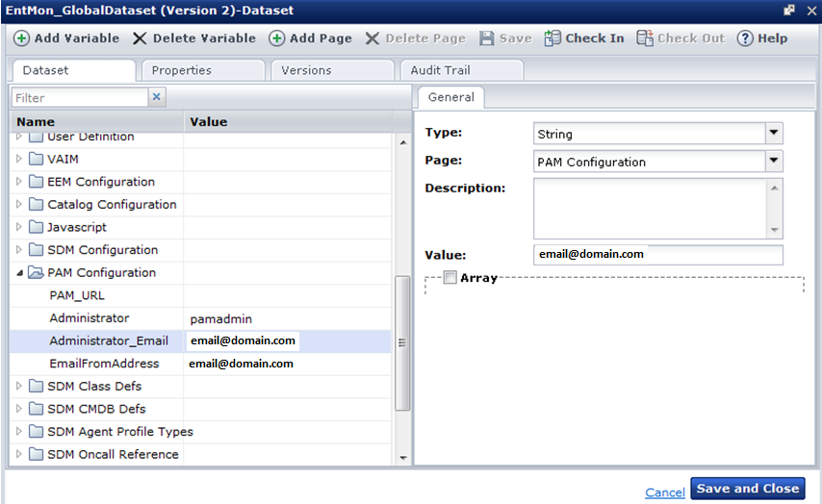Open the Versions tab

pos(332,70)
